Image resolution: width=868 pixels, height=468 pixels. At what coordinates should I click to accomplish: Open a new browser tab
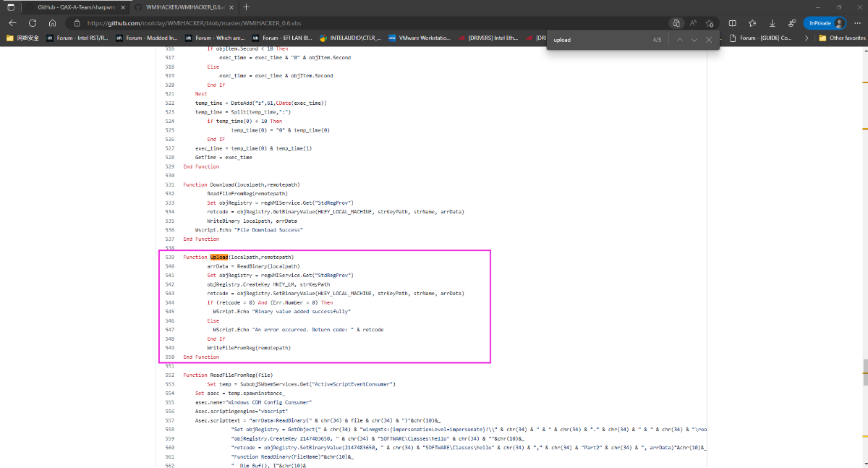coord(247,7)
